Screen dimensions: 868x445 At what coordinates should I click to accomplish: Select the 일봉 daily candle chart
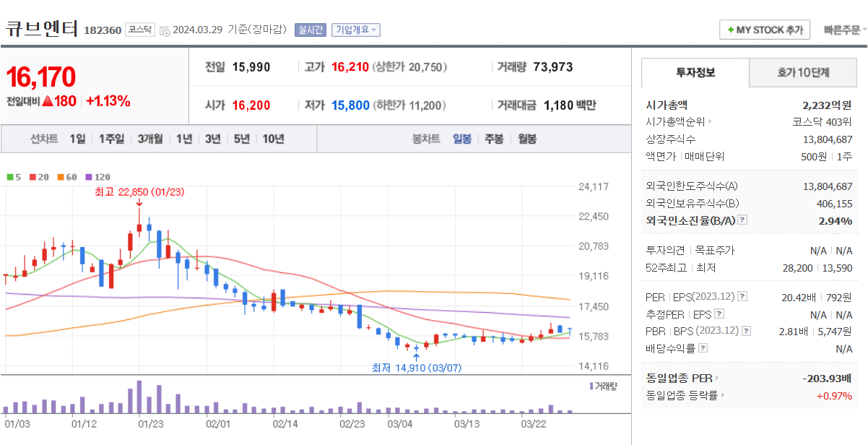click(462, 139)
